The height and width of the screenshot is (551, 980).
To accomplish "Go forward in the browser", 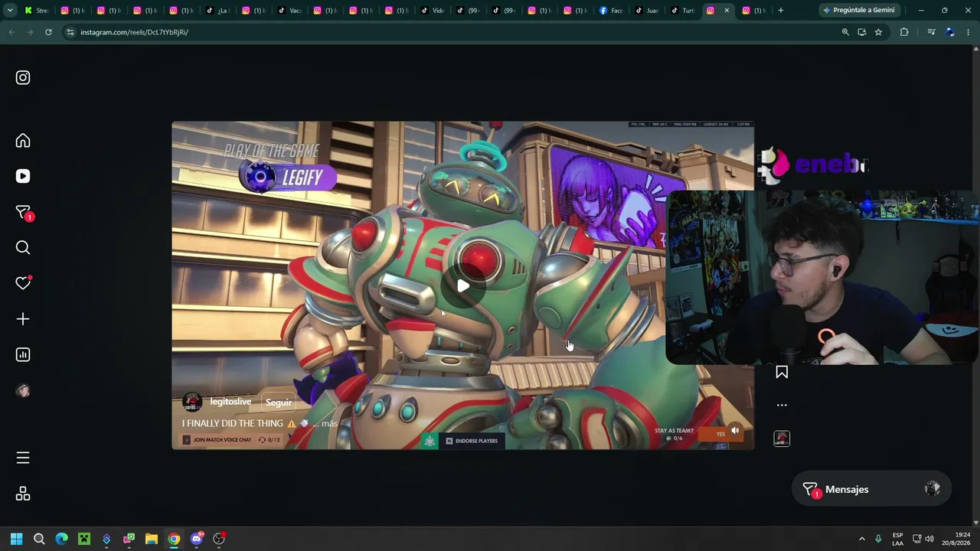I will (x=30, y=32).
